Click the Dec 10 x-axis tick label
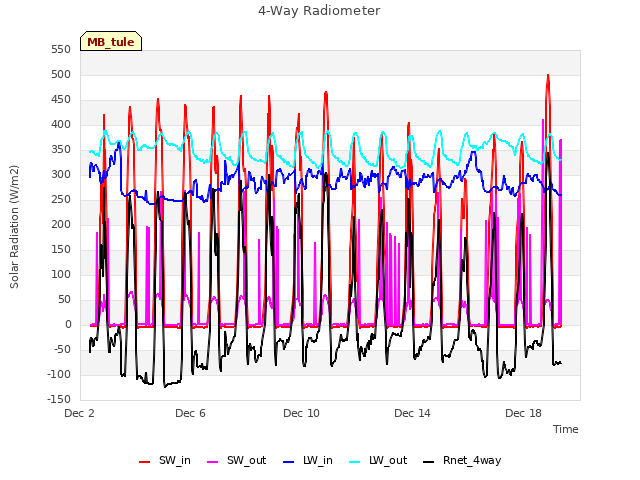The image size is (640, 480). 301,413
